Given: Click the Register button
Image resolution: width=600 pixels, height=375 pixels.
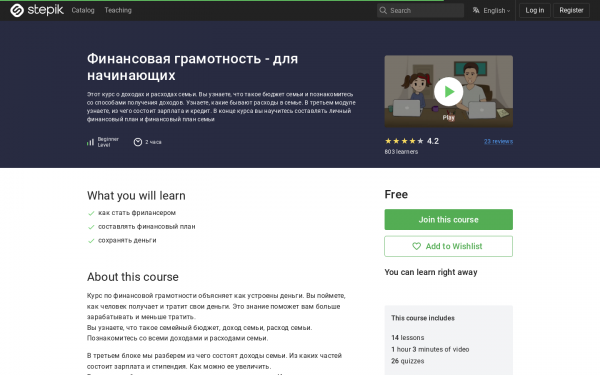Looking at the screenshot, I should click(x=571, y=10).
